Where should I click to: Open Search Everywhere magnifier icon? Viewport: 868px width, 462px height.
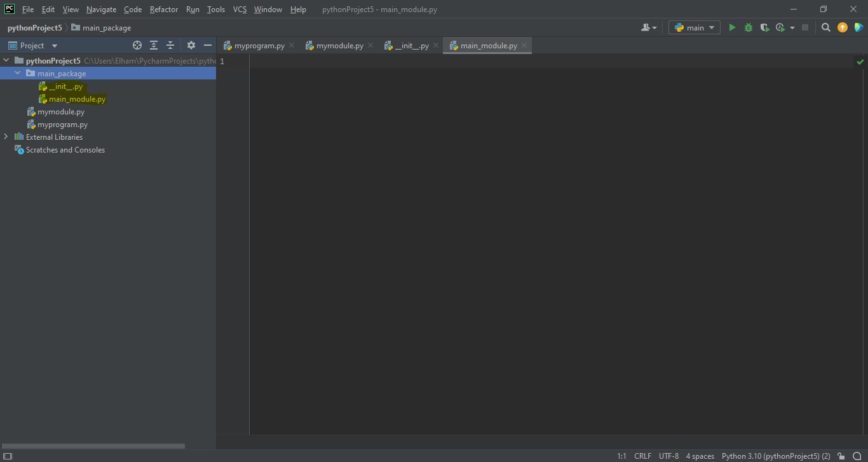tap(825, 27)
